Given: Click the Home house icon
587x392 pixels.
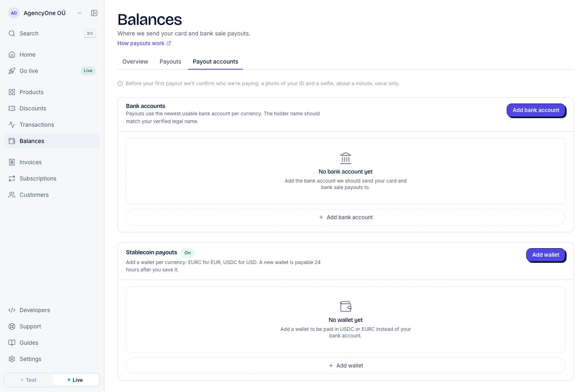Looking at the screenshot, I should coord(12,55).
